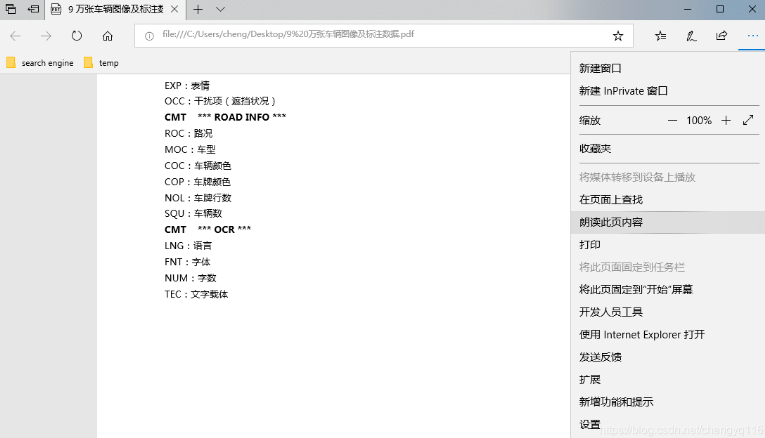Expand the tab preview chevron

[220, 9]
